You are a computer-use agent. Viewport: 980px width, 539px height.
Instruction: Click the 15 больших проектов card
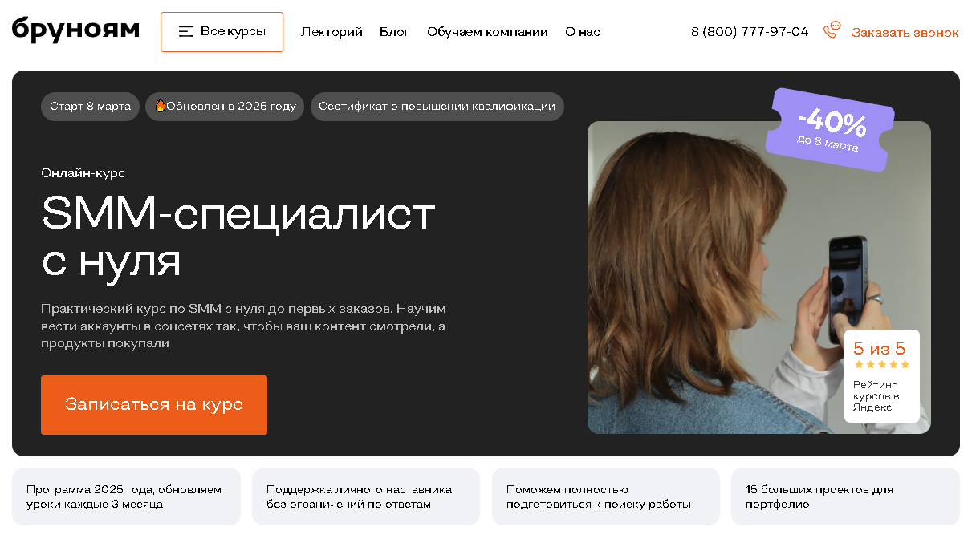(x=845, y=496)
